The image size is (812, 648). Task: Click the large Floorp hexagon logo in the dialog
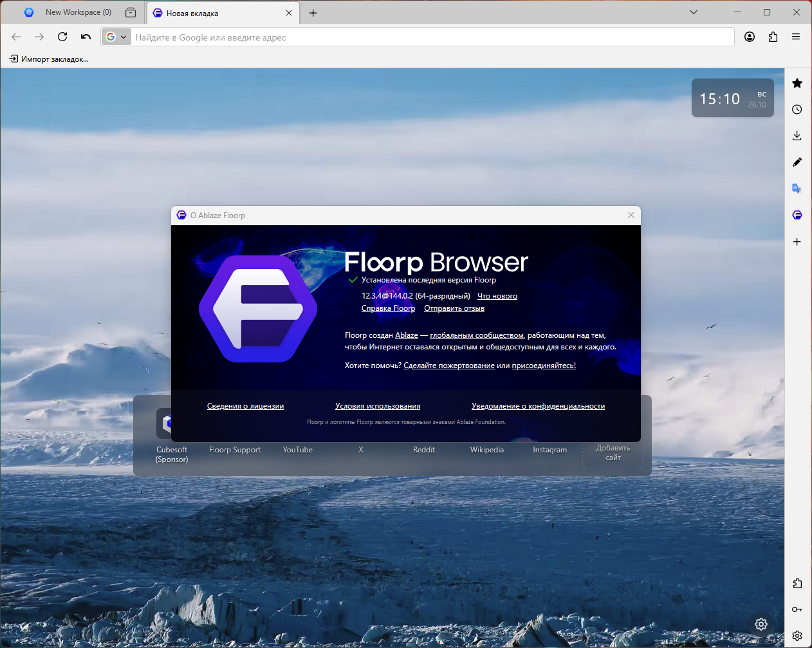[258, 309]
